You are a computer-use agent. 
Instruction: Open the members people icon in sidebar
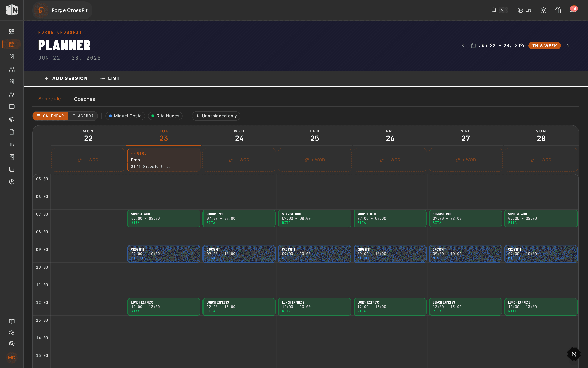[x=12, y=69]
